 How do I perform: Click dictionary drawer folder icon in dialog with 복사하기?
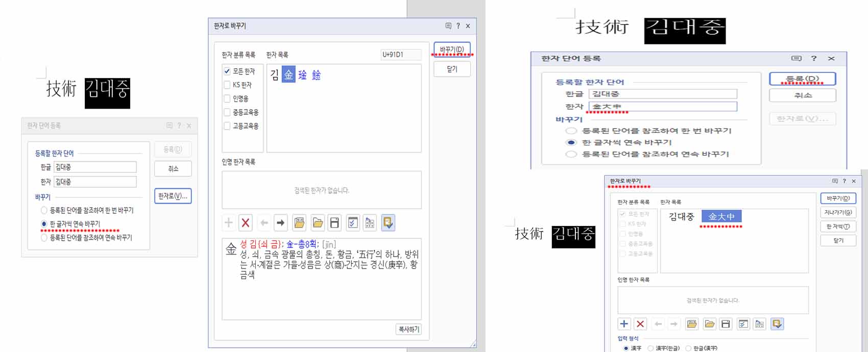tap(300, 222)
